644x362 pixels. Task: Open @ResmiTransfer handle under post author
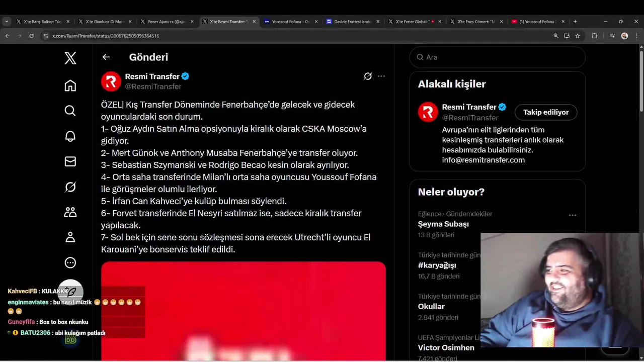153,86
